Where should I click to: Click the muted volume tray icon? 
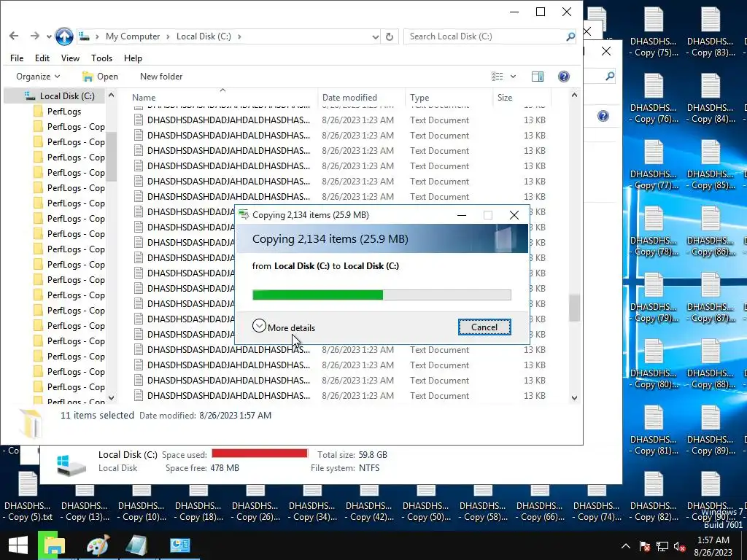(x=680, y=546)
